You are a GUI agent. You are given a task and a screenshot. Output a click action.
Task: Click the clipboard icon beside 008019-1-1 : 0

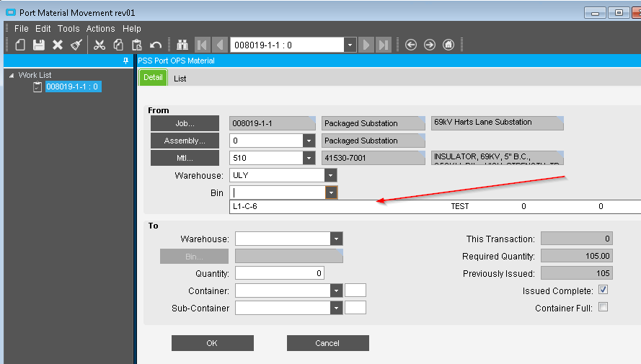pos(37,86)
